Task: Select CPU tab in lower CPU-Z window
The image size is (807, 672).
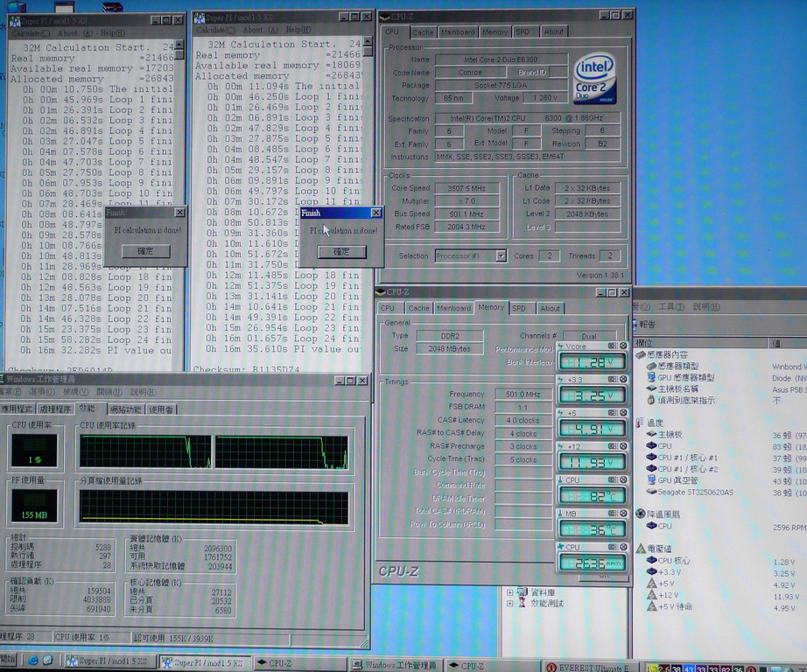Action: pos(388,308)
